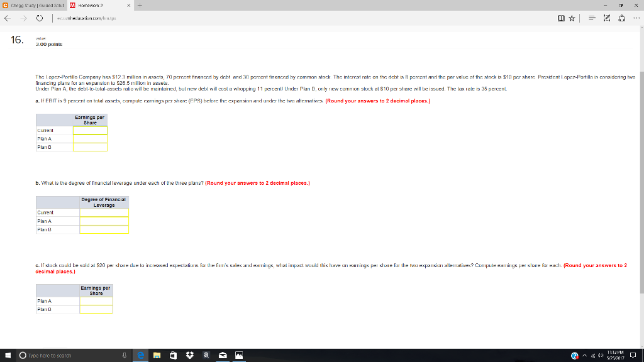Click the help icon in system tray
This screenshot has width=644, height=362.
click(575, 356)
